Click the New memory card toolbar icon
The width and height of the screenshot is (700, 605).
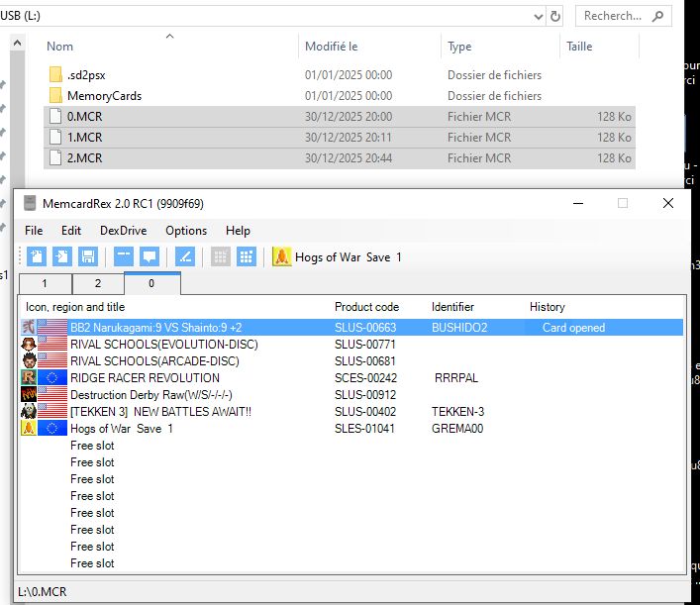point(37,256)
